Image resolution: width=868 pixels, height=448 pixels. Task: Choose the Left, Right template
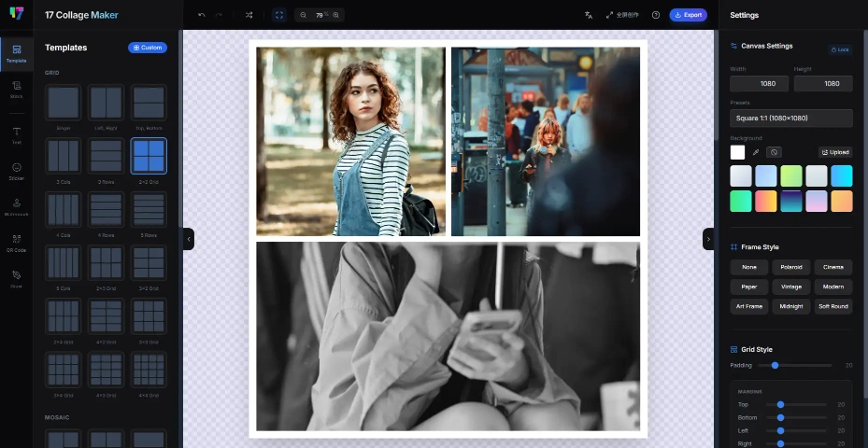pos(106,103)
